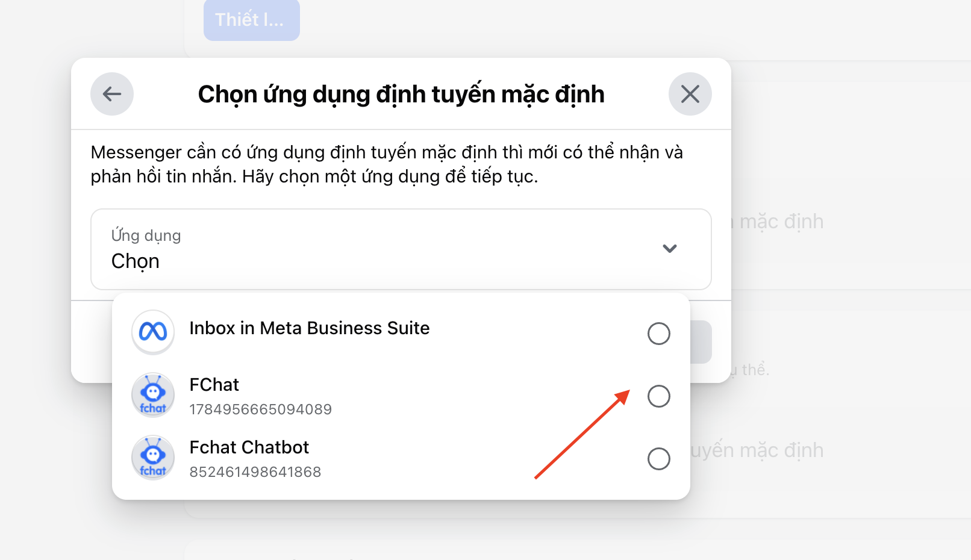This screenshot has width=971, height=560.
Task: Collapse the dropdown using the chevron arrow
Action: 669,249
